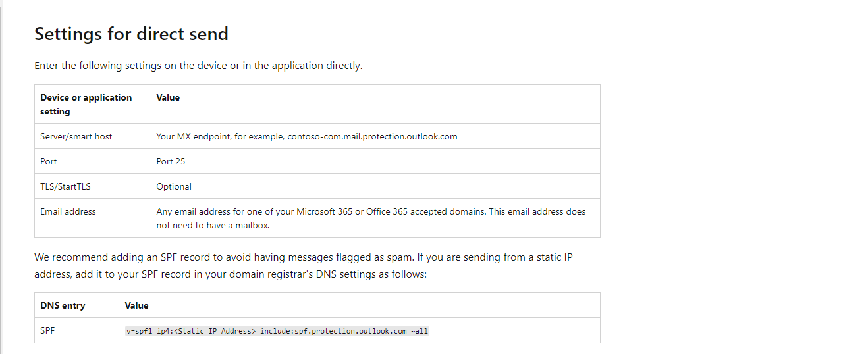Image resolution: width=868 pixels, height=354 pixels.
Task: Select the 'Enter the following settings' intro sentence
Action: click(198, 66)
